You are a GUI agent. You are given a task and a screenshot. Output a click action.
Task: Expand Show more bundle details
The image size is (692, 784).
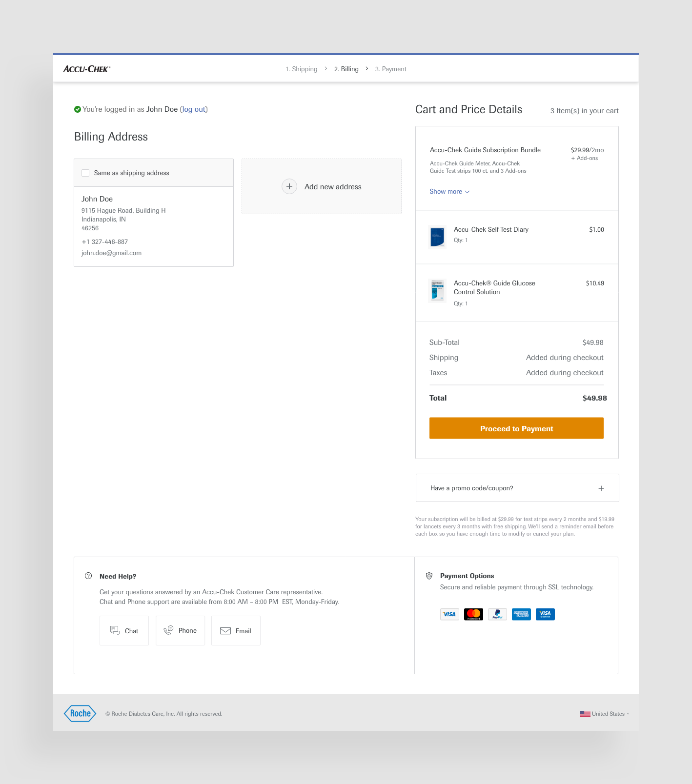pyautogui.click(x=449, y=192)
